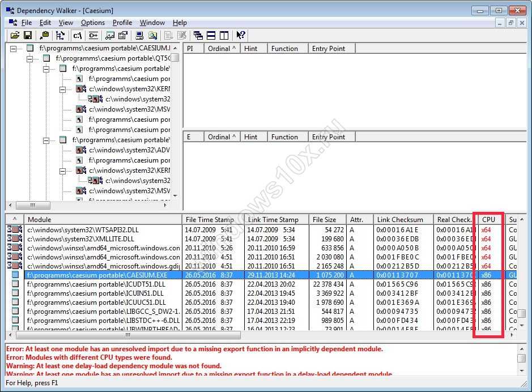Click the context Help arrow-question icon

click(240, 36)
